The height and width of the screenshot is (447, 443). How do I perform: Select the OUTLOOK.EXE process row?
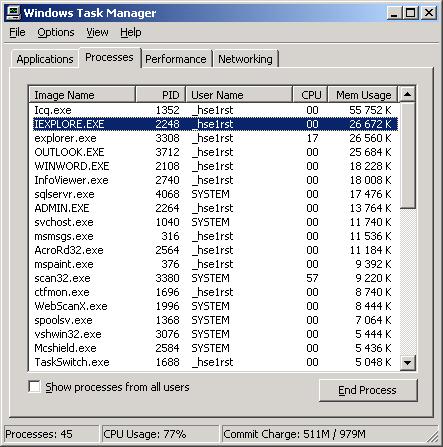point(215,152)
